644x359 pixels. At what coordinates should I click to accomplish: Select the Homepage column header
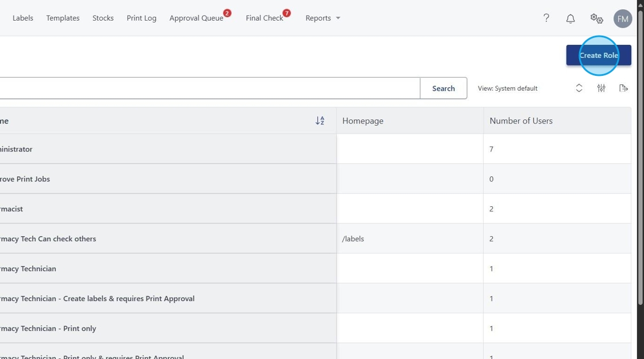click(x=363, y=121)
